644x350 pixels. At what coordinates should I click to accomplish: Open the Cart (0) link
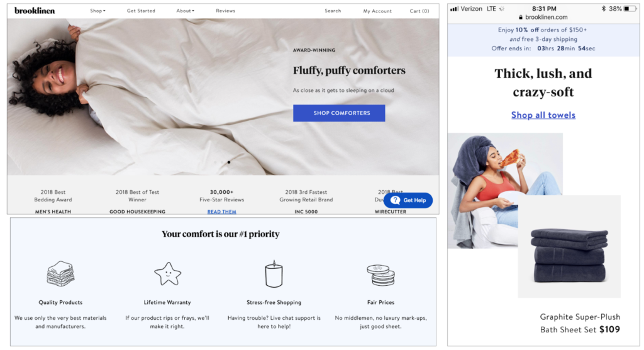click(419, 11)
